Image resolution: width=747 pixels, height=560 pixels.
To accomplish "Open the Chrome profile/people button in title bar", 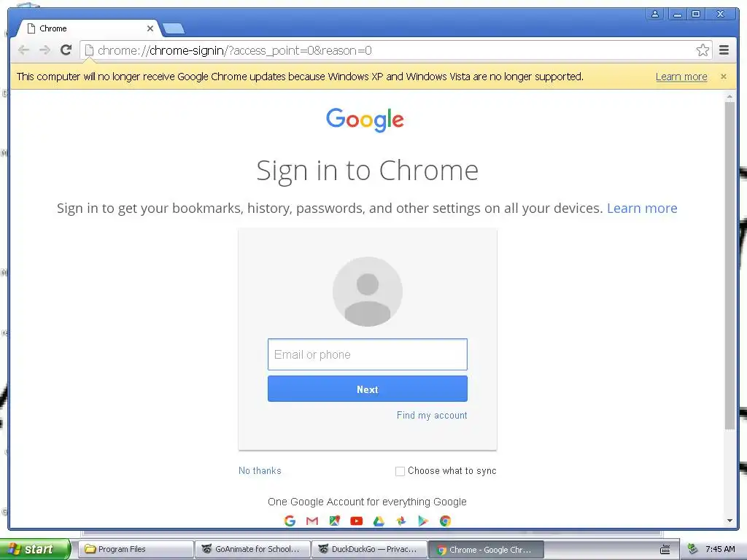I will pos(655,15).
